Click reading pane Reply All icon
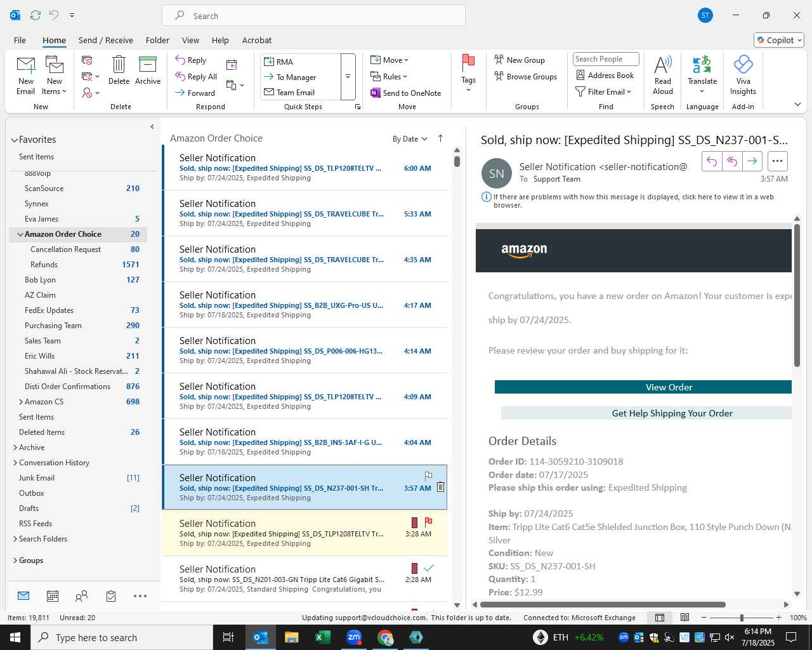The height and width of the screenshot is (650, 812). coord(732,161)
